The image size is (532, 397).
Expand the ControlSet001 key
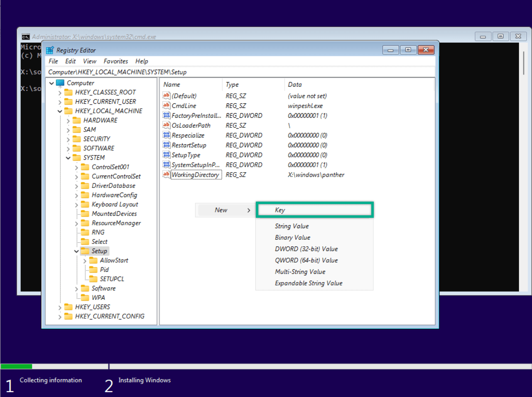tap(76, 166)
